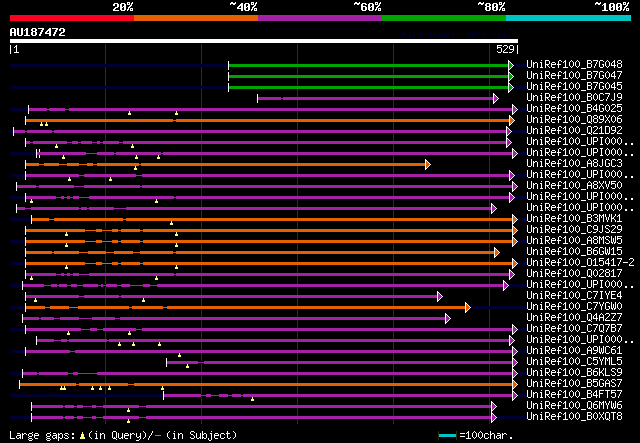Open hit UniRef100_B7G047 label
The image size is (640, 443).
tap(574, 75)
